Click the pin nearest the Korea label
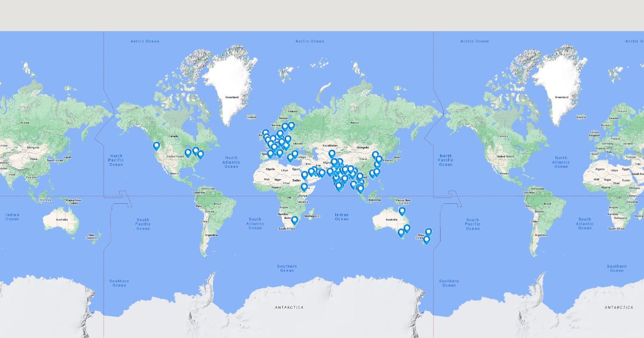This screenshot has height=338, width=644. click(379, 159)
